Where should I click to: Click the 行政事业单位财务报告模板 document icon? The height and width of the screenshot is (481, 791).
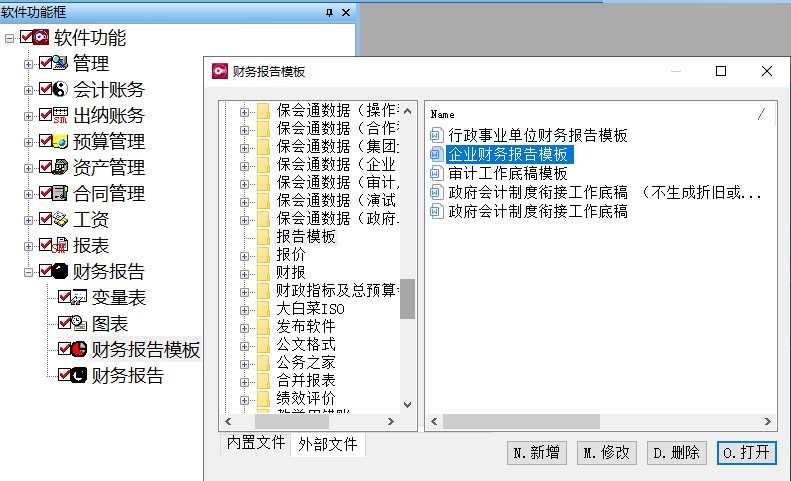click(x=435, y=136)
